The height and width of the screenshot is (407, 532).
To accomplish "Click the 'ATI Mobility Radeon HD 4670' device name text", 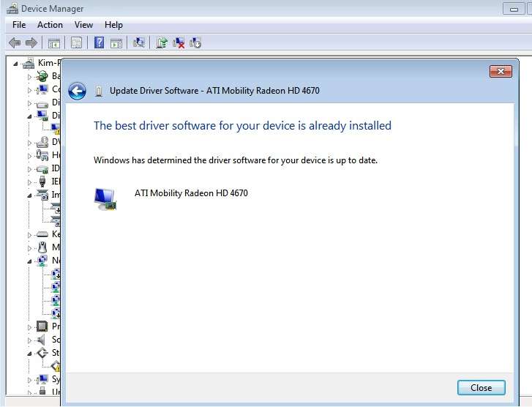I will 191,193.
